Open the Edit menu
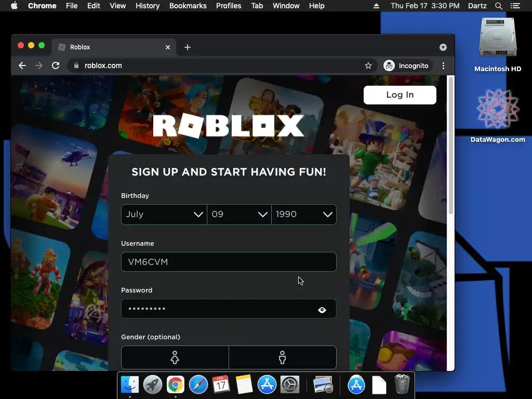 point(94,6)
